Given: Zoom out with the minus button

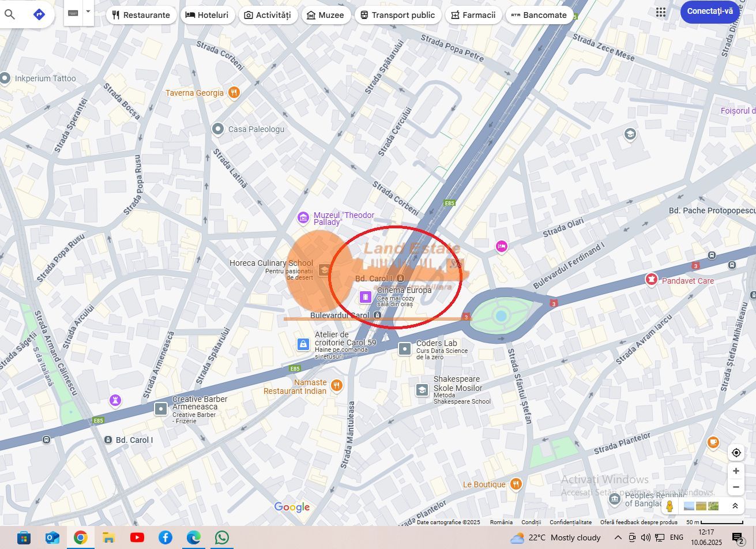Looking at the screenshot, I should point(736,487).
